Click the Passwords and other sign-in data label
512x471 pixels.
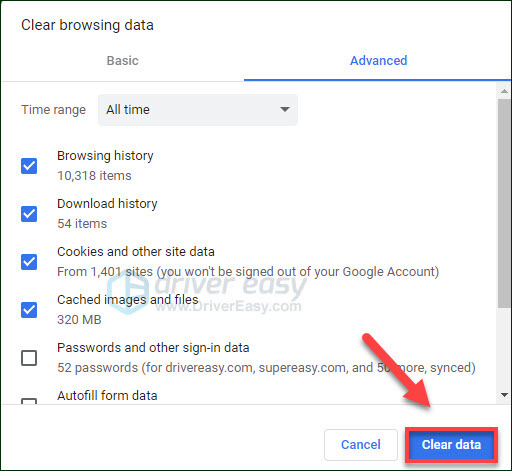coord(153,348)
